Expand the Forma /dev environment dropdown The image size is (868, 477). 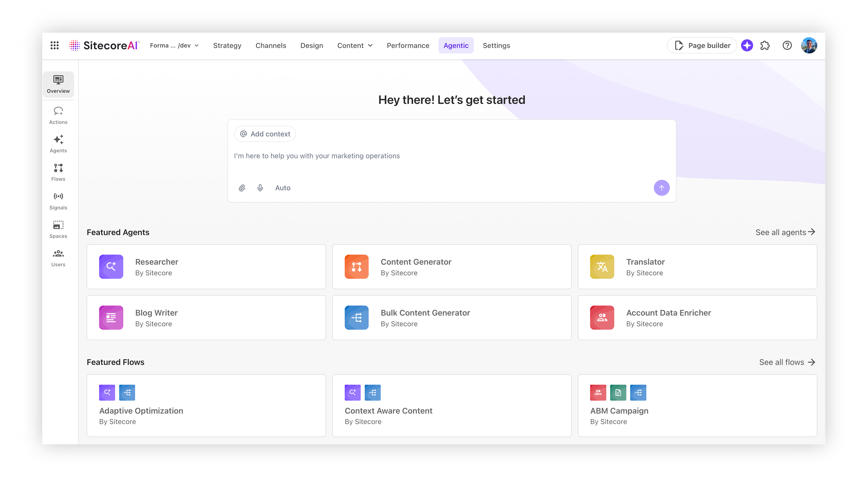174,45
